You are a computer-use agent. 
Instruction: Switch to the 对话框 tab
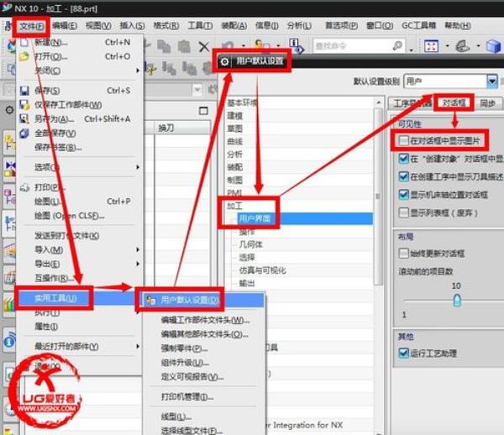pyautogui.click(x=453, y=103)
